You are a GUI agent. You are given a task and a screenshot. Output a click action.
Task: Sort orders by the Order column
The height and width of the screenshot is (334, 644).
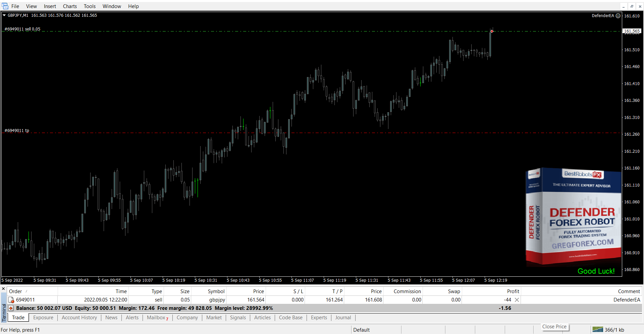tap(16, 291)
